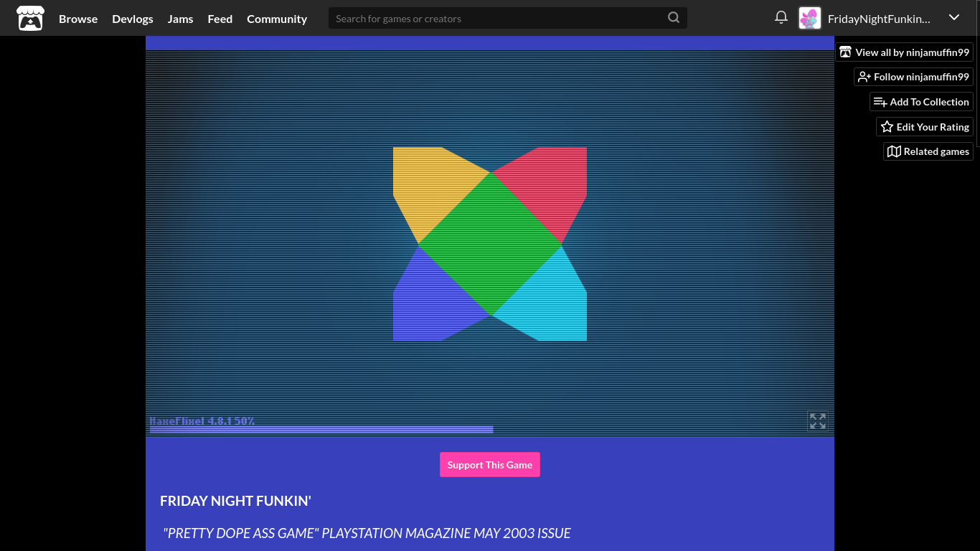980x551 pixels.
Task: Open the Community page
Action: 277,19
